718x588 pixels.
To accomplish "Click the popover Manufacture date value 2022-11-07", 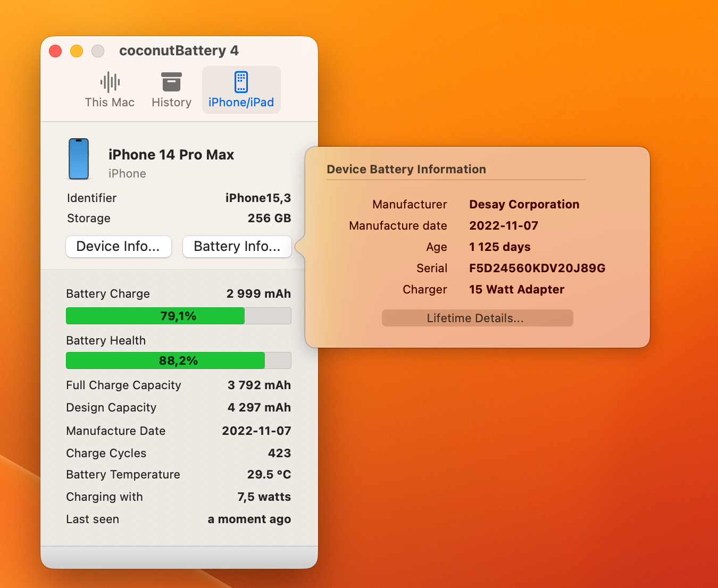I will 504,226.
